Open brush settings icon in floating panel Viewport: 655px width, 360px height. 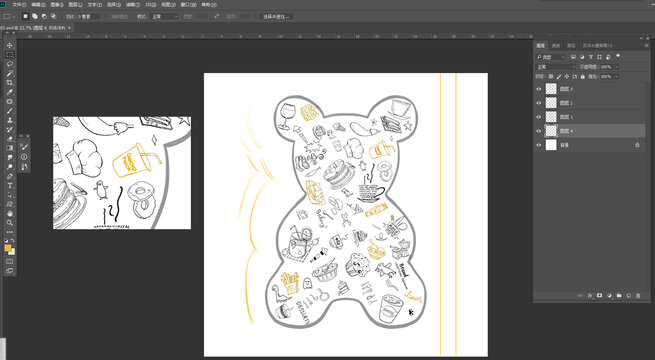point(24,147)
